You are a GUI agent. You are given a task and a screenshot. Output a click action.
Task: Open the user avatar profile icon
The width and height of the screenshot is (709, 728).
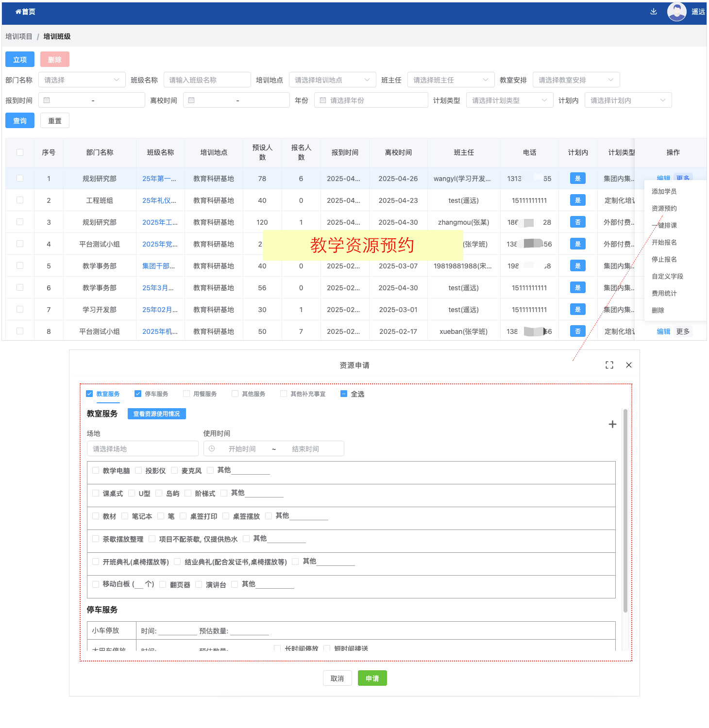[676, 12]
